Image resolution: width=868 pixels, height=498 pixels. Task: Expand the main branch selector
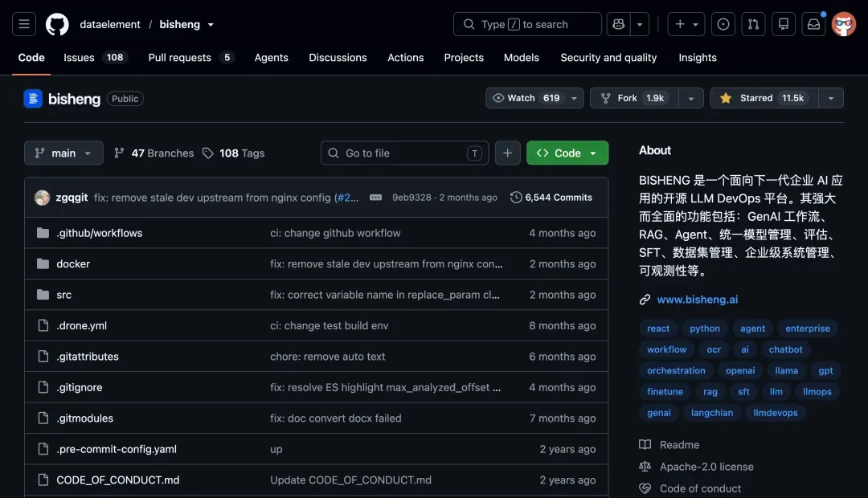(x=63, y=153)
